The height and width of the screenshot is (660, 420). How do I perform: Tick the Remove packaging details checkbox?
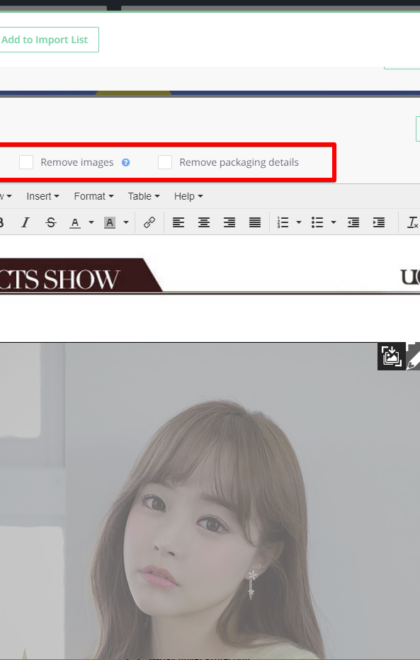tap(165, 162)
